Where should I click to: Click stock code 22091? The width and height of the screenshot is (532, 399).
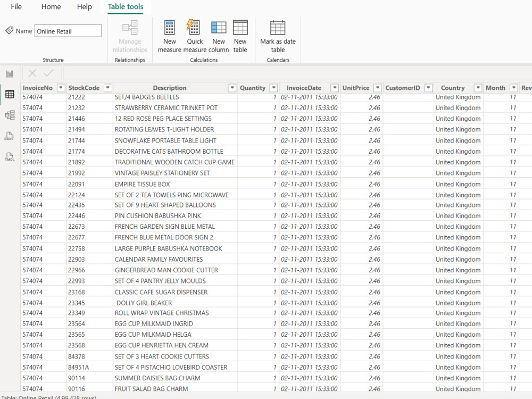click(76, 184)
